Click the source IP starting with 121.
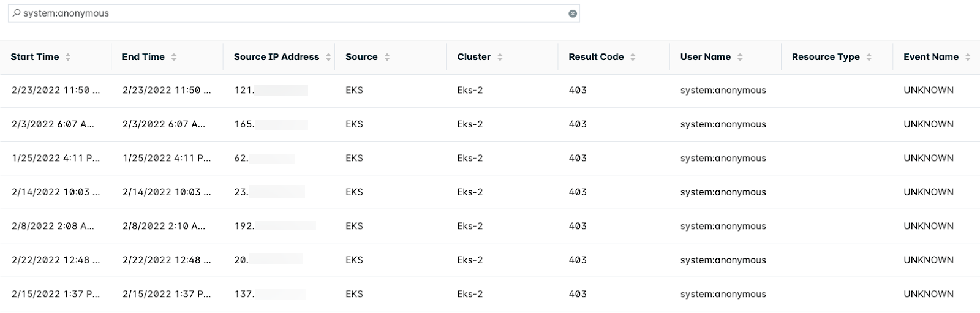 tap(271, 91)
